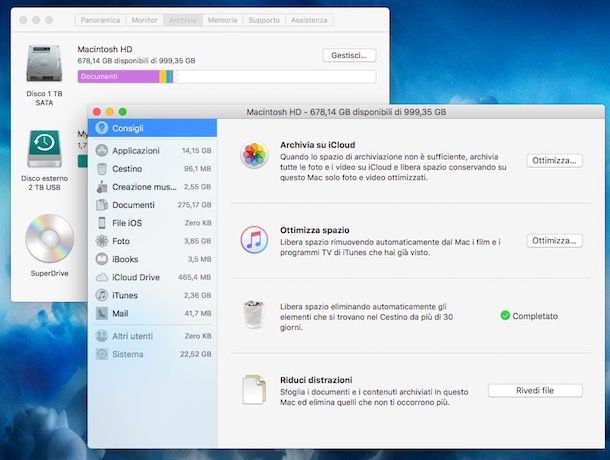Click the purple Documenti storage bar segment
This screenshot has height=460, width=610.
point(118,76)
